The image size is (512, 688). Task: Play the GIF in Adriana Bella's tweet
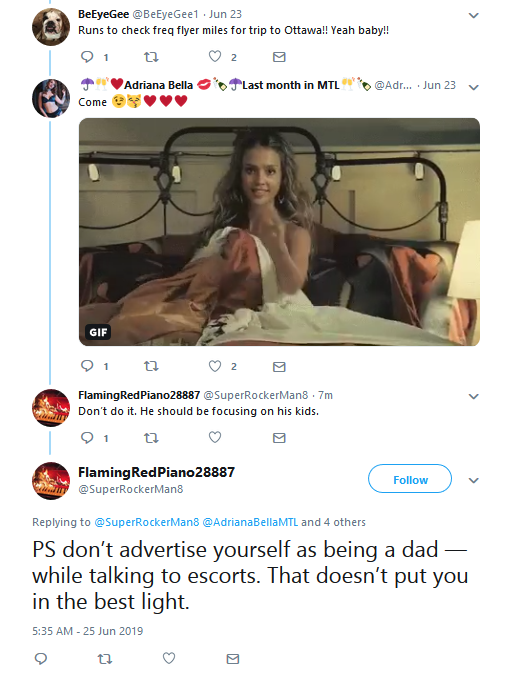click(279, 232)
